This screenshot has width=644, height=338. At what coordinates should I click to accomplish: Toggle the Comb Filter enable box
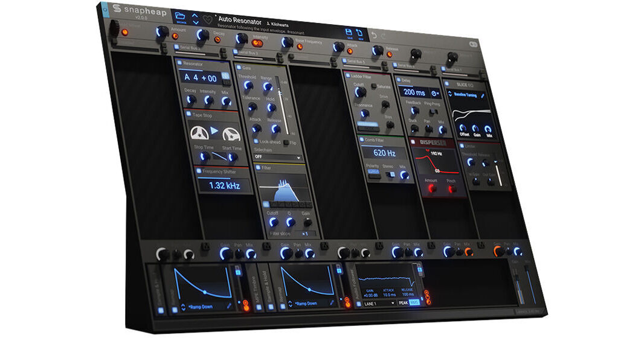(361, 140)
